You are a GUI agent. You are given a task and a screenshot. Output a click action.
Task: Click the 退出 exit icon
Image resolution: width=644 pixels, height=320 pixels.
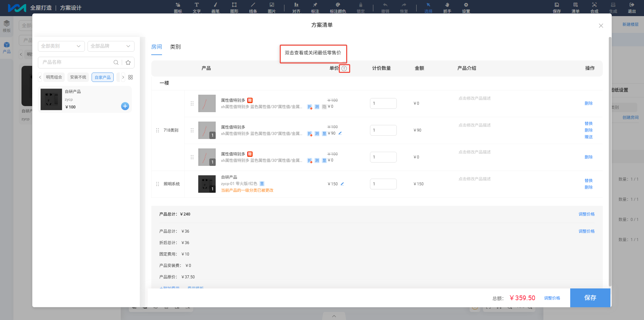(x=632, y=7)
